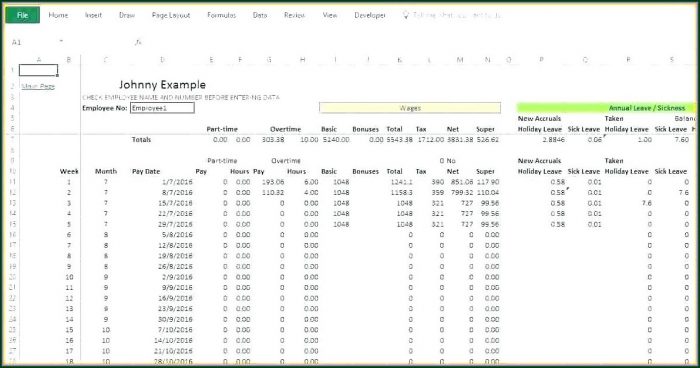Select the highlighted cell A1
This screenshot has width=700, height=368.
(38, 70)
